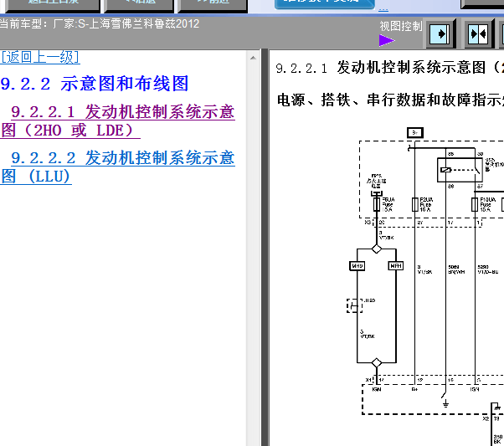Click the J150 dashed component symbol
This screenshot has height=446, width=504.
(x=356, y=305)
